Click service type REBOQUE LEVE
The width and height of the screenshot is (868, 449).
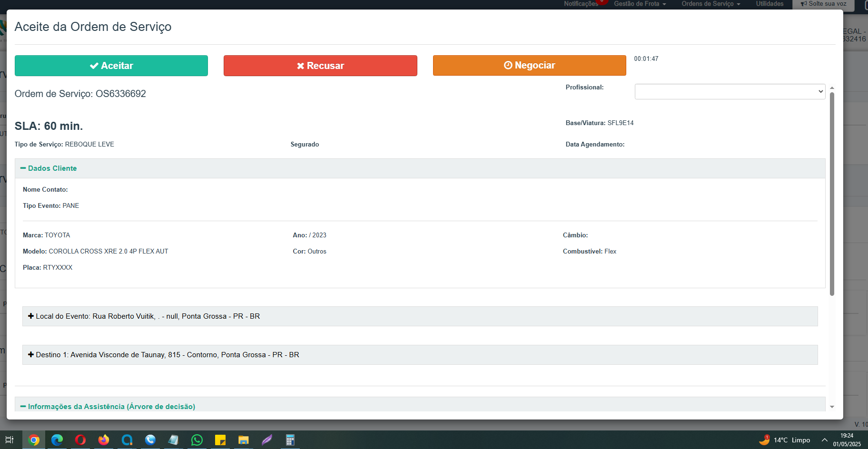(89, 145)
